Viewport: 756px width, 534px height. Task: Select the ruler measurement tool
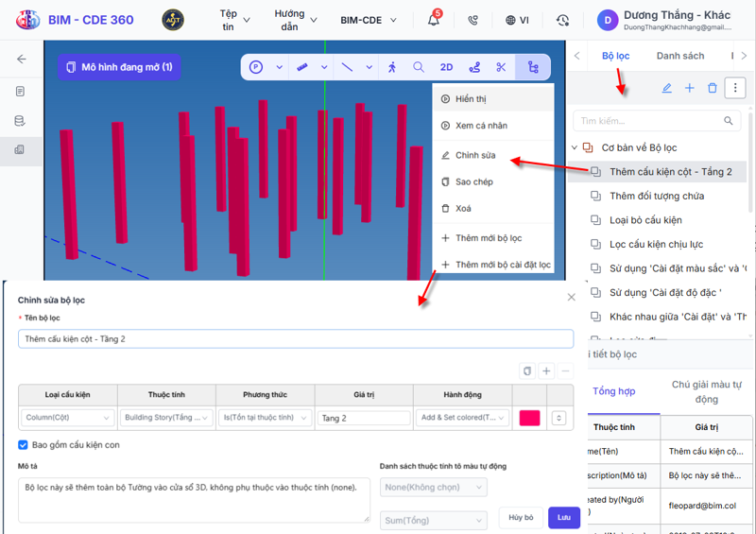point(302,67)
